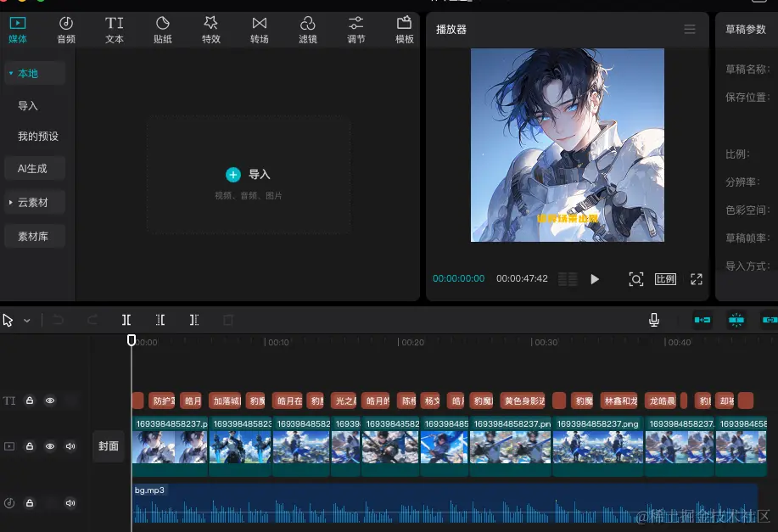The width and height of the screenshot is (778, 532).
Task: Play the preview video
Action: pos(595,279)
